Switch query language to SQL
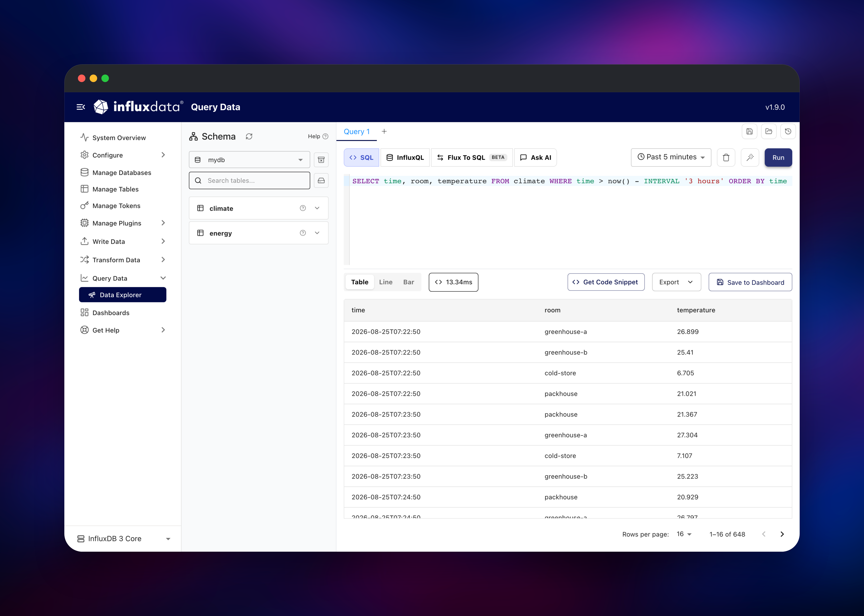The height and width of the screenshot is (616, 864). coord(361,157)
